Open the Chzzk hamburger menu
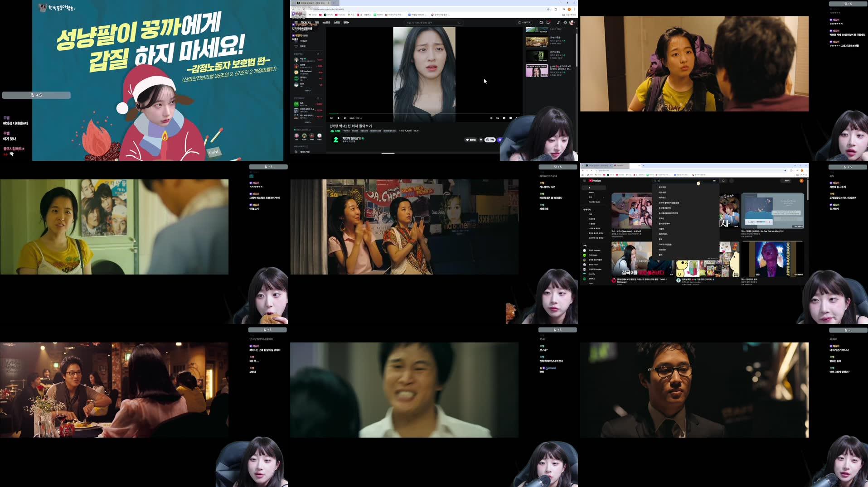Viewport: 868px width, 487px height. tap(296, 22)
